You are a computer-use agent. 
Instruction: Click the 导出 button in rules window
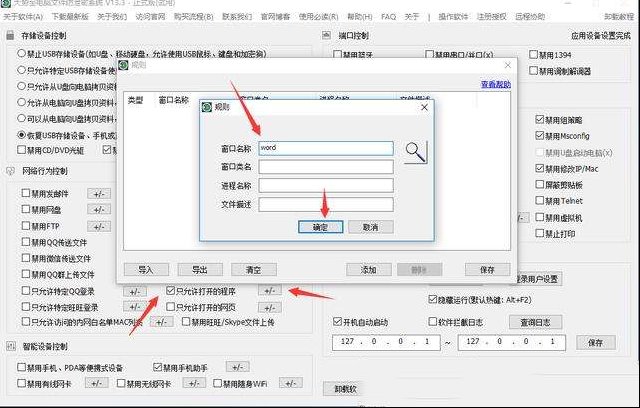coord(200,270)
